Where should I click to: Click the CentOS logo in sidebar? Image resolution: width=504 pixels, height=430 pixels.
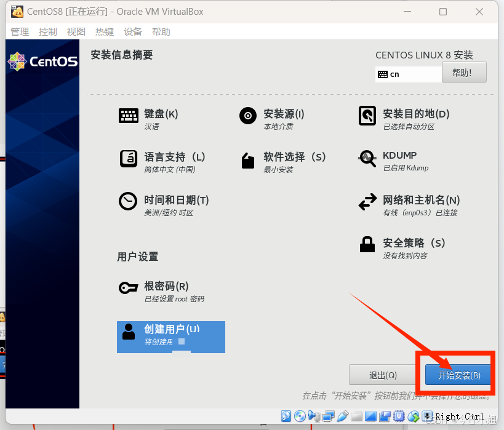[x=42, y=61]
